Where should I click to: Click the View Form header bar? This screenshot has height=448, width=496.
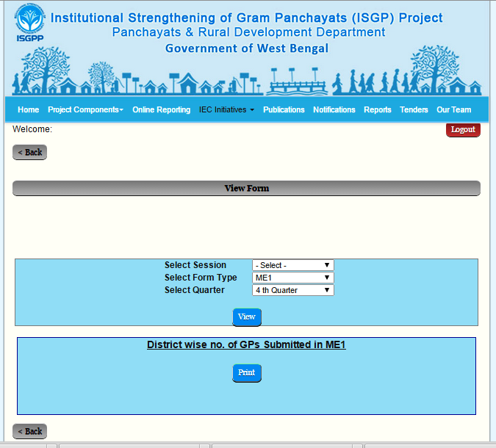(246, 189)
